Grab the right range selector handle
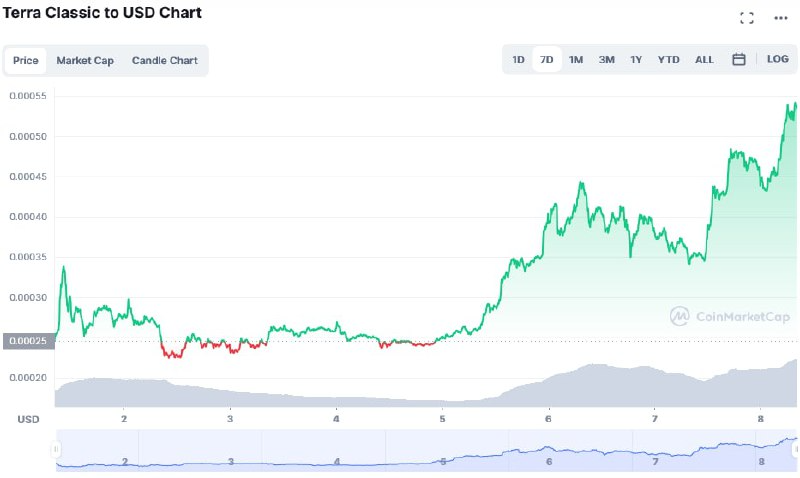This screenshot has height=478, width=800. pyautogui.click(x=795, y=449)
